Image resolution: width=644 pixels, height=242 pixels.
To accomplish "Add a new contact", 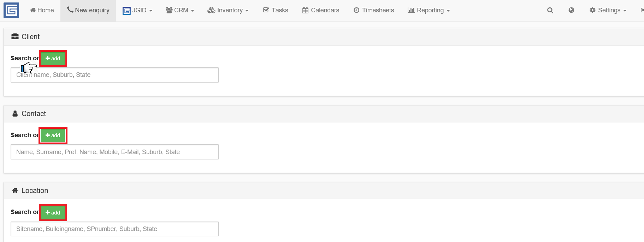I will [53, 135].
